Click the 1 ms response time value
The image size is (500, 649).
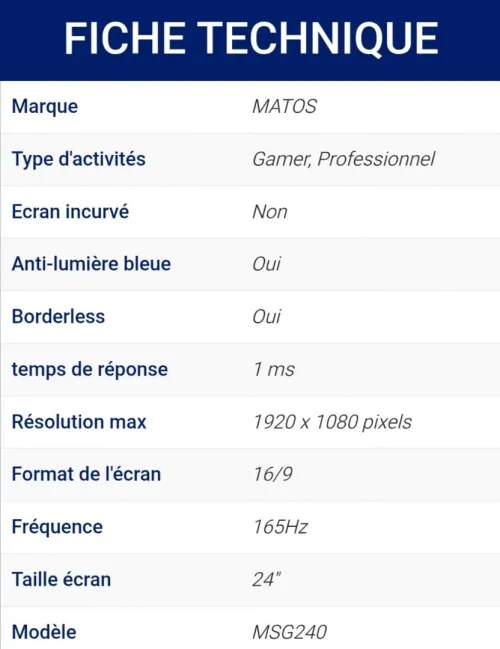(274, 369)
